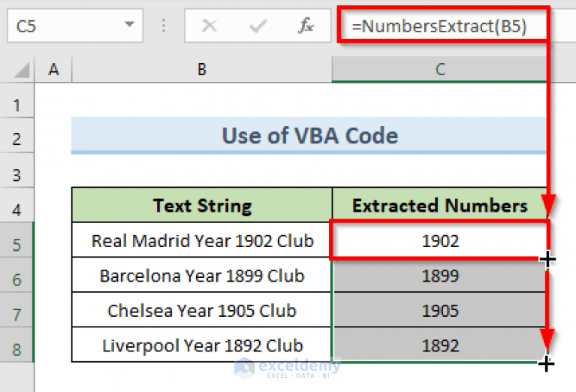Click the formula bar showing =NumbersExtract(B5)
Screen dimensions: 576x392
pyautogui.click(x=442, y=26)
